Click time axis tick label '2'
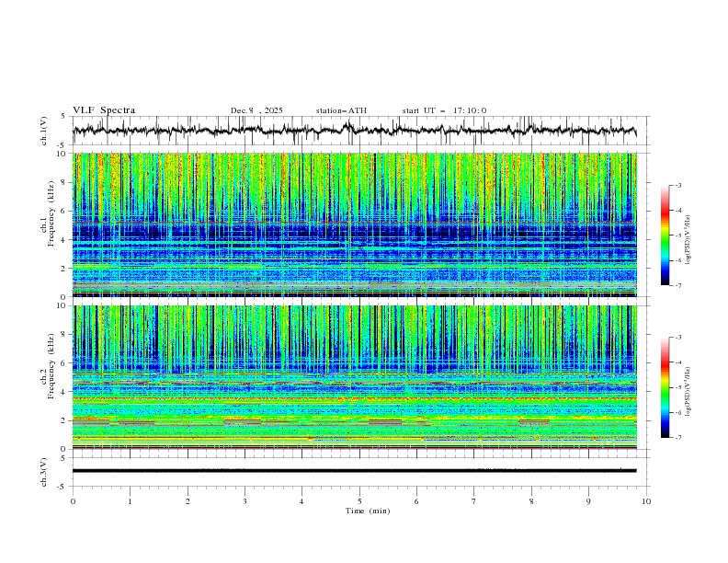Viewport: 728px width, 563px height. tap(188, 501)
